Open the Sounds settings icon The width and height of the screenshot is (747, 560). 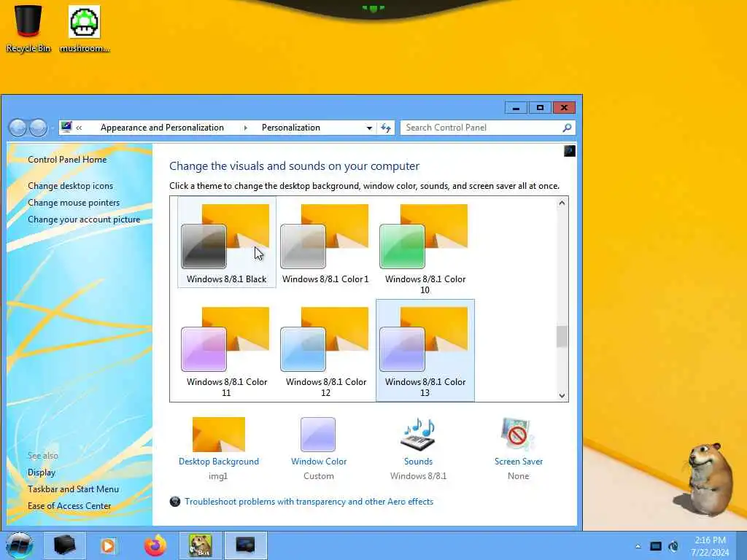418,435
